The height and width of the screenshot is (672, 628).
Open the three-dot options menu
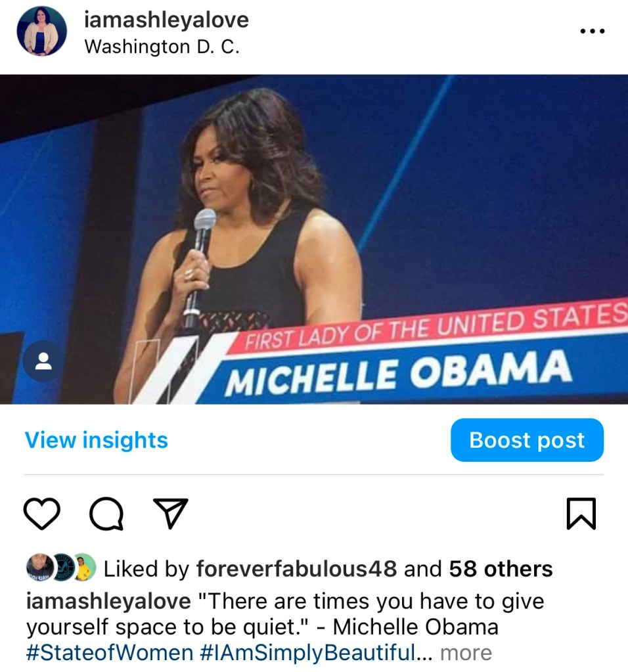point(592,31)
